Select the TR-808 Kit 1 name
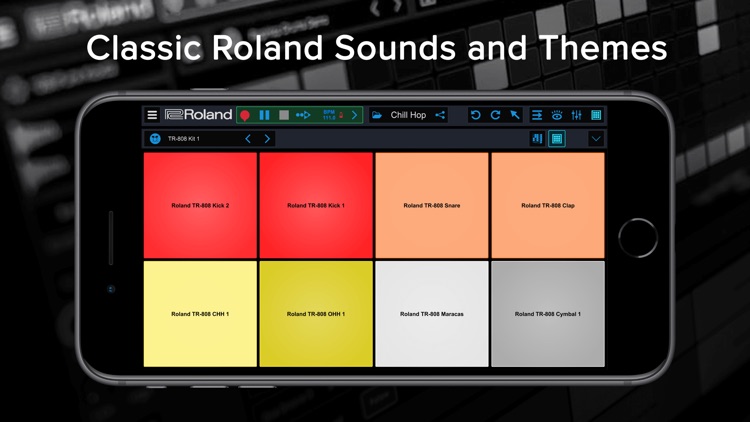Viewport: 750px width, 422px height. coord(184,139)
